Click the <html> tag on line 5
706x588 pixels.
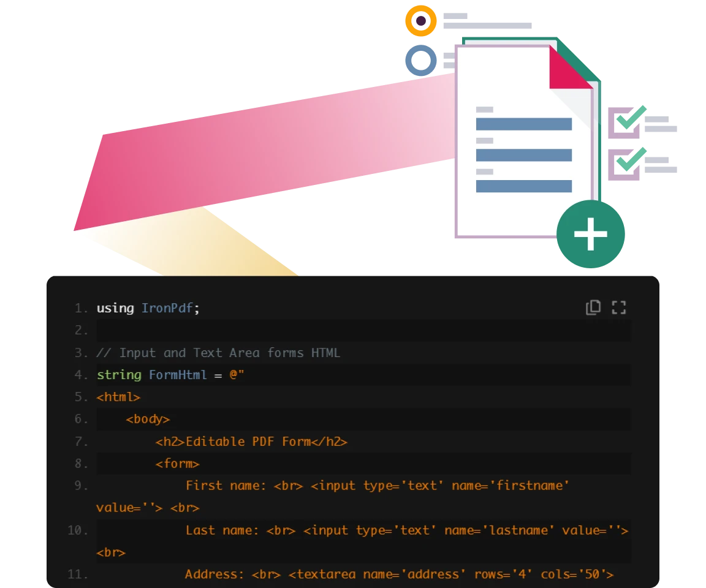tap(118, 397)
